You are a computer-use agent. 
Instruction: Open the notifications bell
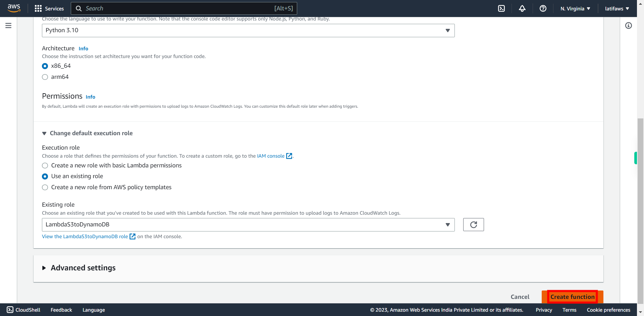coord(522,8)
